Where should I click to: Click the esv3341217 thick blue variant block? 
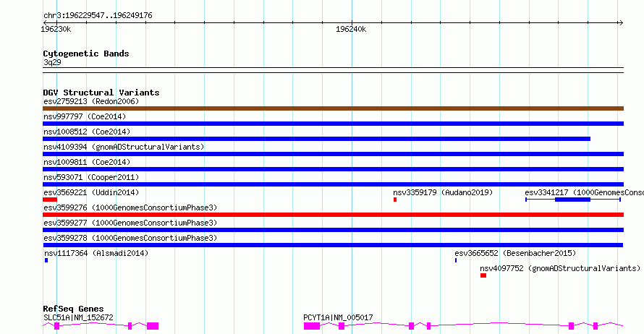[572, 200]
